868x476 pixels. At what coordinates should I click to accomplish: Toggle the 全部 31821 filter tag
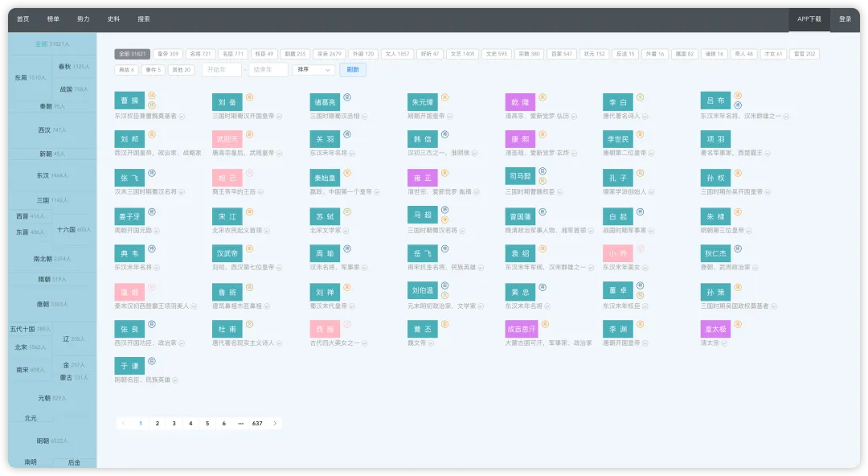[133, 54]
